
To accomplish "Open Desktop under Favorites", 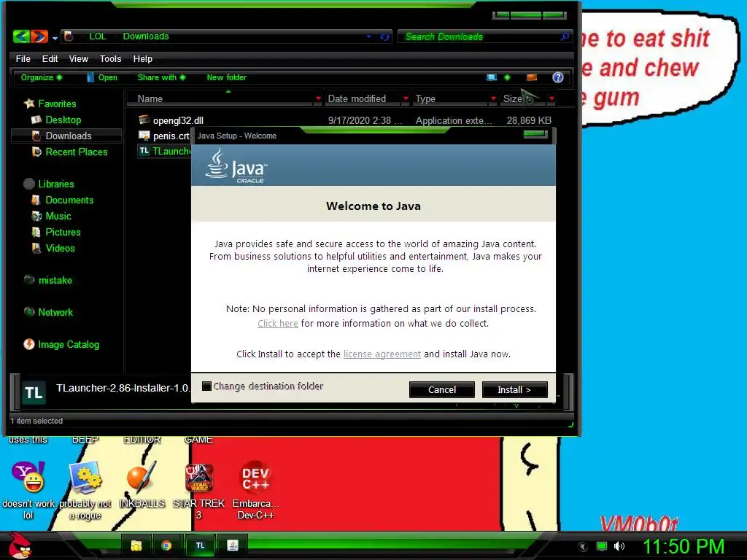I will tap(63, 120).
